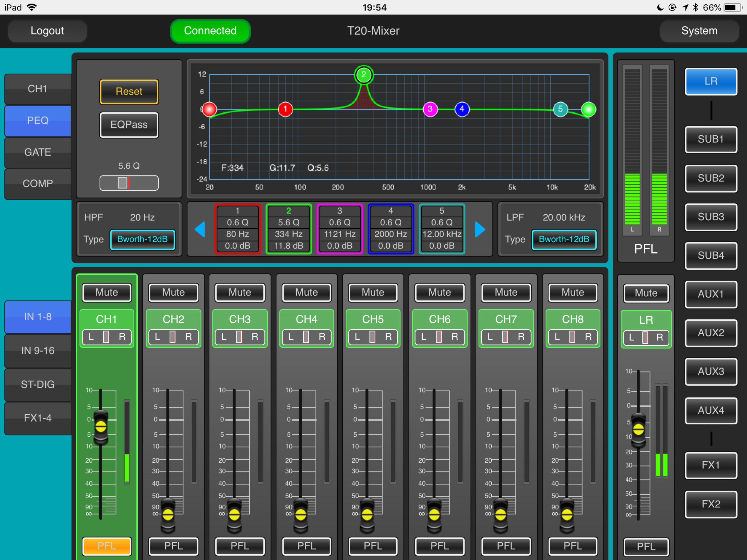Select the FX1 bus
Image resolution: width=747 pixels, height=560 pixels.
coord(711,465)
